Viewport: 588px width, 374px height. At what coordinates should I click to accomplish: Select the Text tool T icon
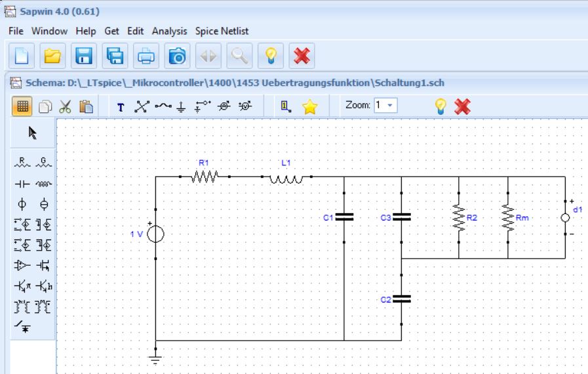[x=121, y=108]
